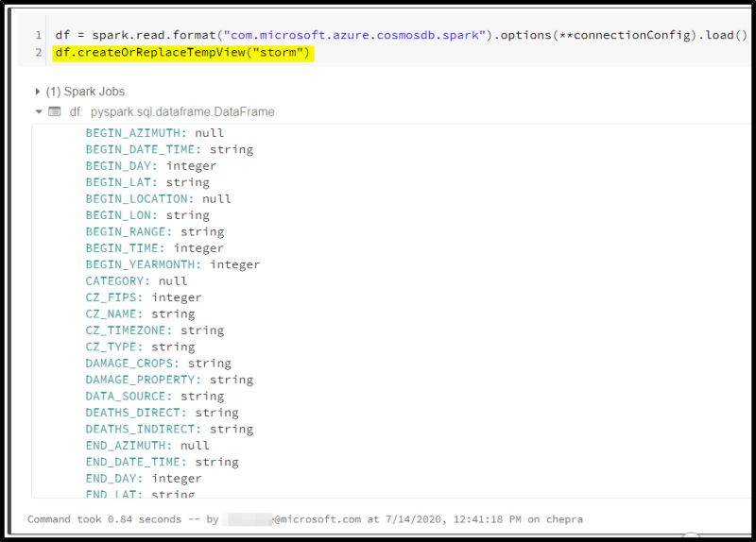Select the BEGIN_TIME: integer row

(154, 247)
